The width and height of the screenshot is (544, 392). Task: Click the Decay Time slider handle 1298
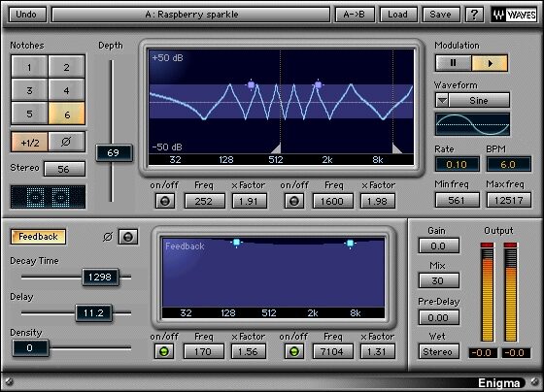click(x=100, y=277)
